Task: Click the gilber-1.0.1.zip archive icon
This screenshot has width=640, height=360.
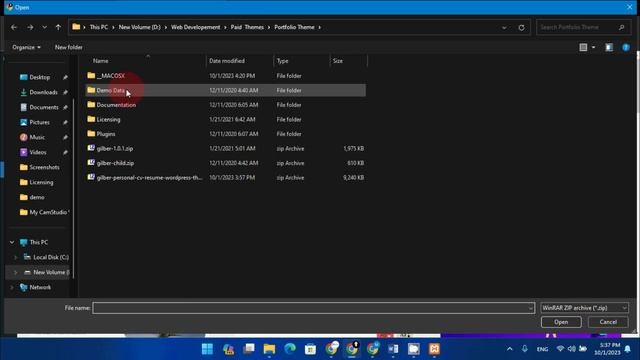Action: [91, 148]
